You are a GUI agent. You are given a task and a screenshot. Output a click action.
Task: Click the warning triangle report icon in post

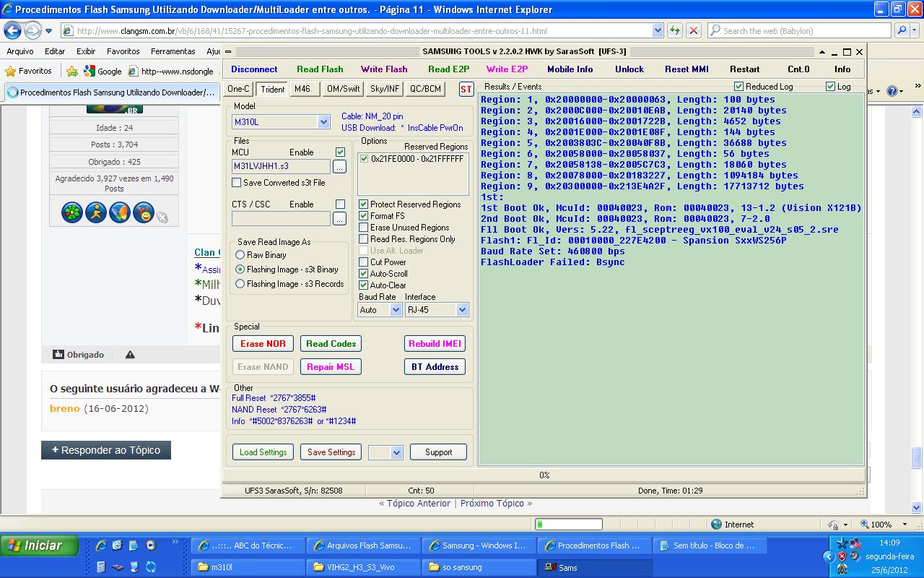pyautogui.click(x=130, y=355)
